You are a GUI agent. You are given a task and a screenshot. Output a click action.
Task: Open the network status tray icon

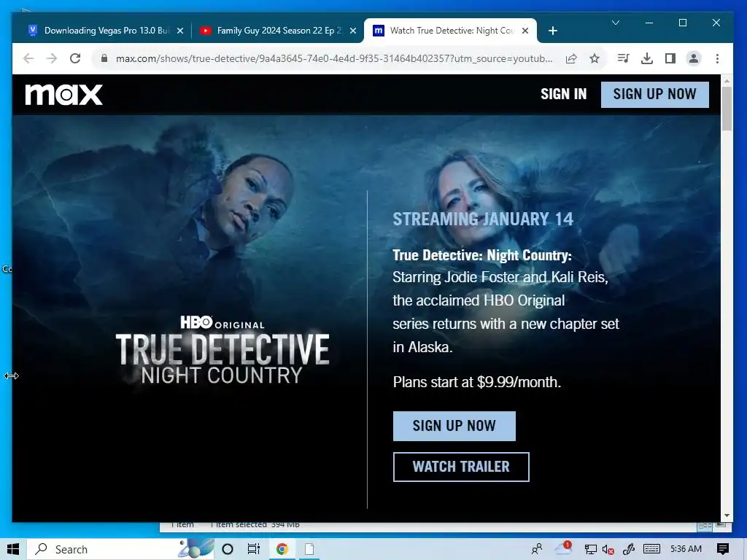(591, 550)
